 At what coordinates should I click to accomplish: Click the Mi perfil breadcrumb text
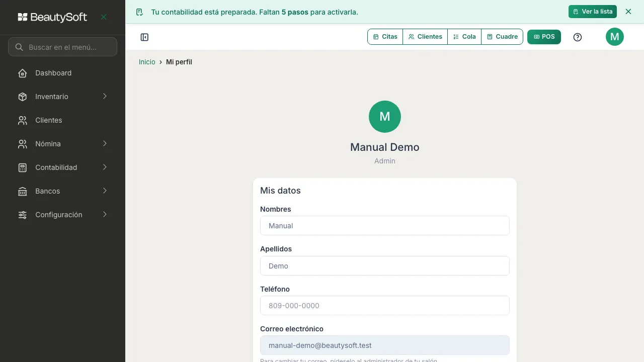point(179,62)
